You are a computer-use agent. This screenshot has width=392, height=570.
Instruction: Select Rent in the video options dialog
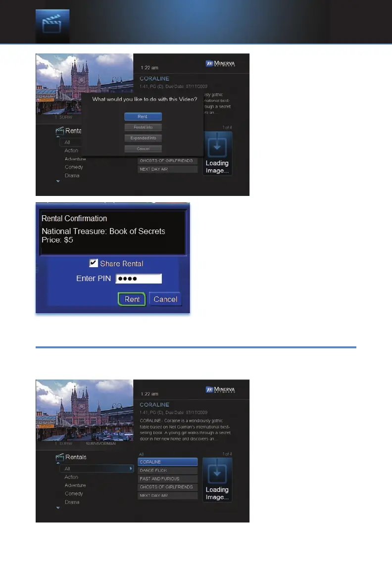pyautogui.click(x=143, y=117)
